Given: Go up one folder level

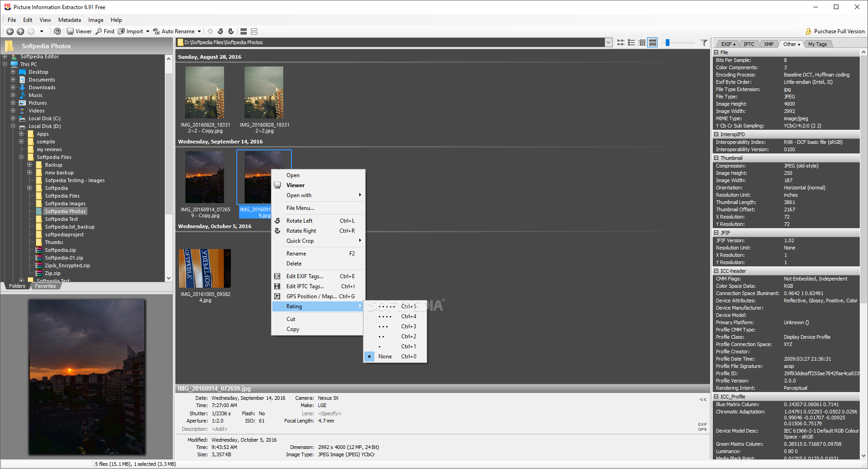Looking at the screenshot, I should (20, 31).
